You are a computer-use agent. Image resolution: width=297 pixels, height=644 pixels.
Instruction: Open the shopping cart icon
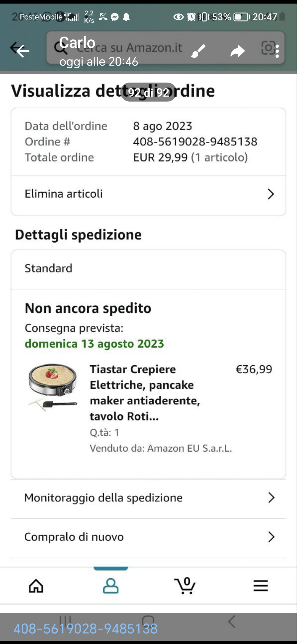click(x=185, y=585)
